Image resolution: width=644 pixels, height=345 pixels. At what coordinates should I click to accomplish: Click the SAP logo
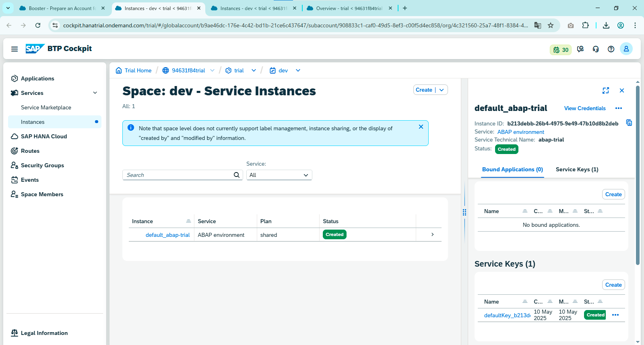pos(35,49)
